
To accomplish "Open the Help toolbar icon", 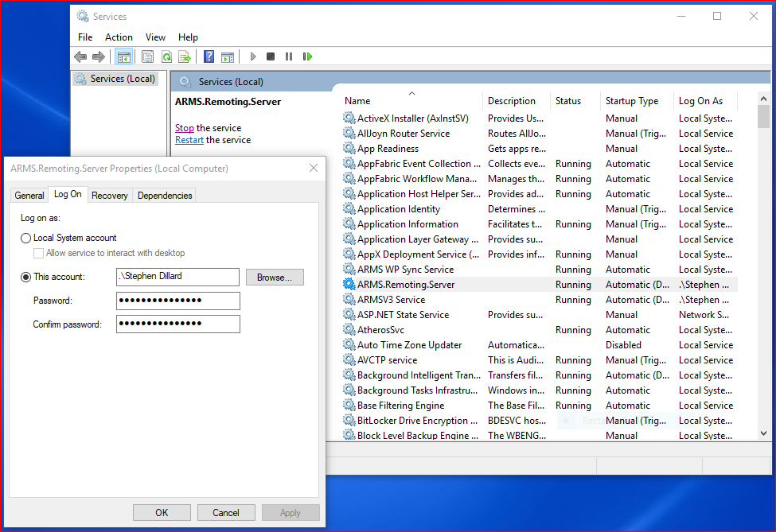I will point(209,57).
